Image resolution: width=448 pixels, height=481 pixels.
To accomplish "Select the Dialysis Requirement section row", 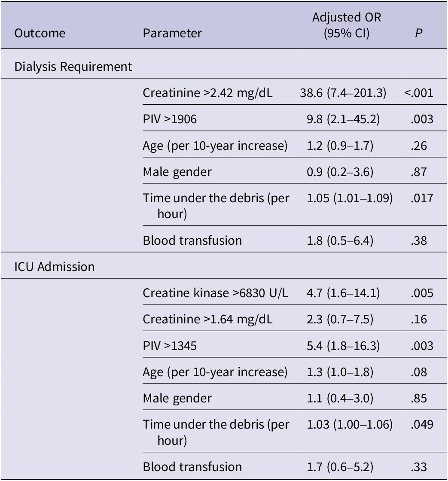I will 73,67.
